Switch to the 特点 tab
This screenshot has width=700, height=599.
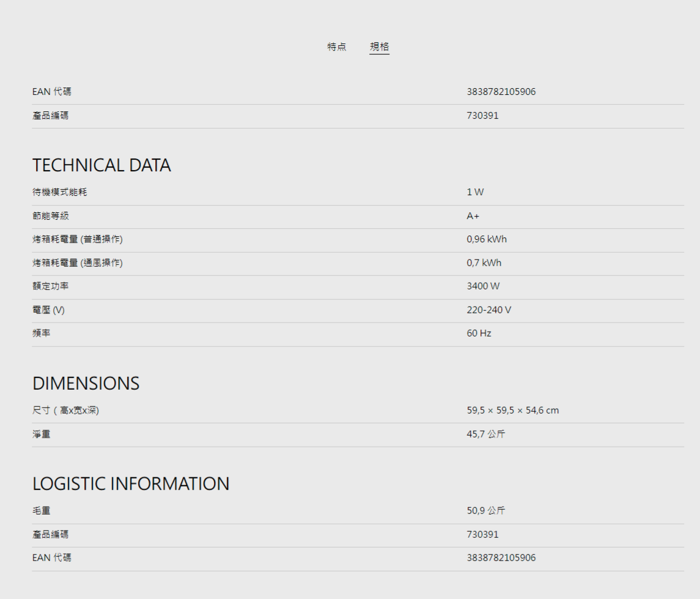coord(336,47)
